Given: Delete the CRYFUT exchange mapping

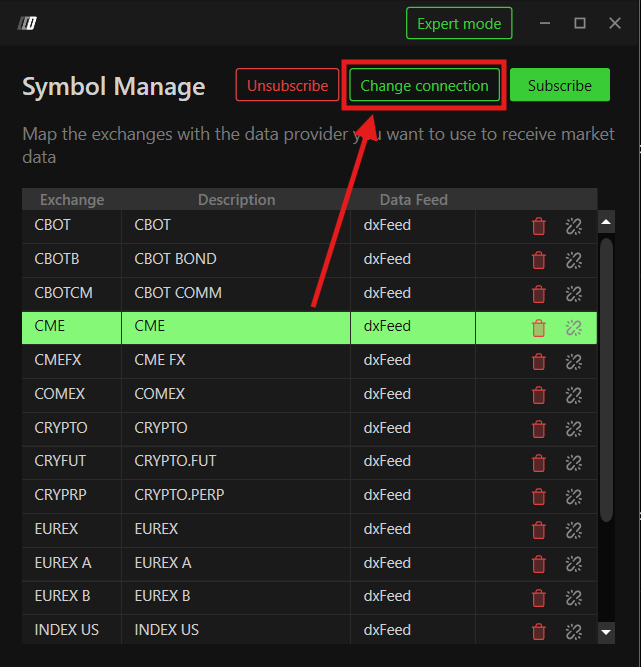Looking at the screenshot, I should (538, 463).
